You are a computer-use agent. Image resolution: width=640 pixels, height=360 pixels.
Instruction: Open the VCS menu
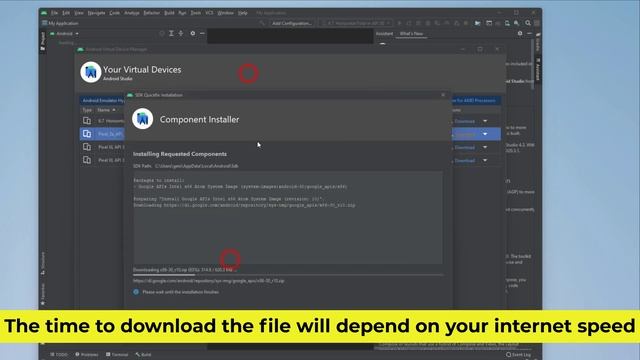[x=209, y=13]
